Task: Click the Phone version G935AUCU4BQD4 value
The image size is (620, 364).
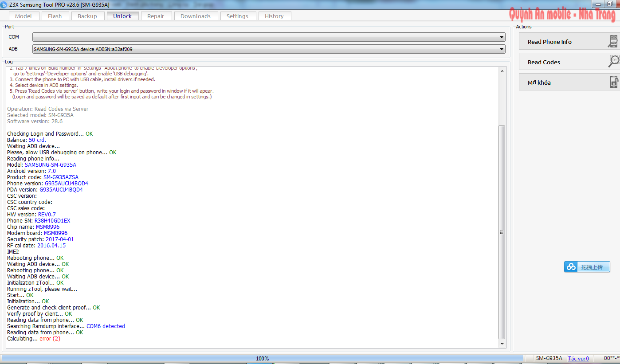Action: point(67,184)
